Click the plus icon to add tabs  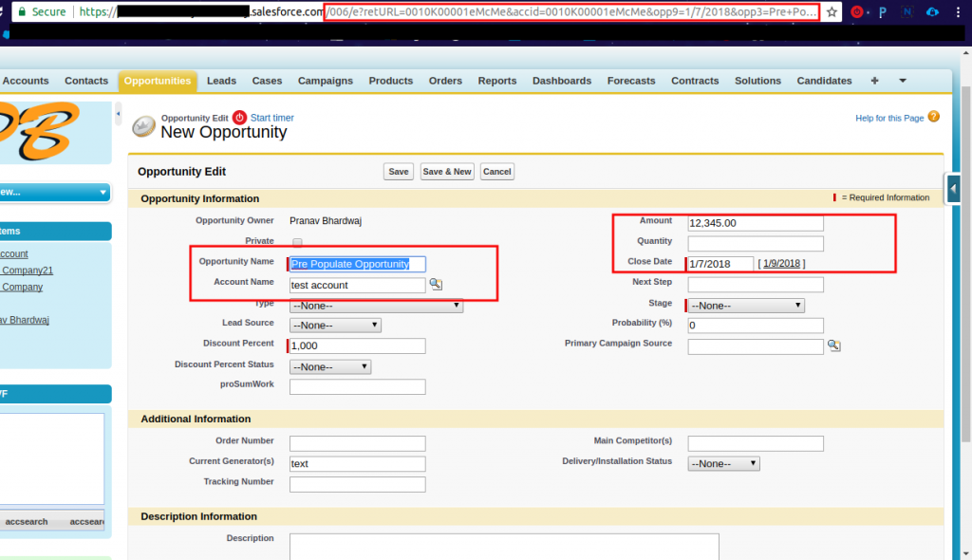874,81
